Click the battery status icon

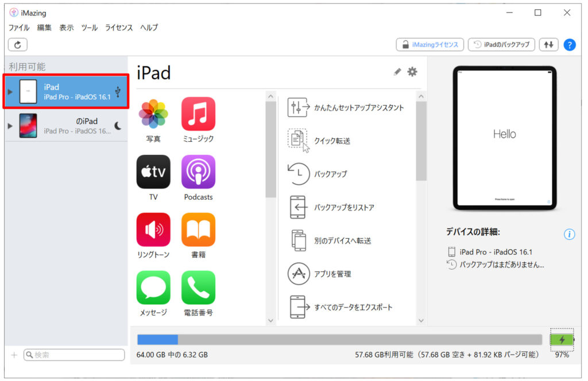click(562, 340)
